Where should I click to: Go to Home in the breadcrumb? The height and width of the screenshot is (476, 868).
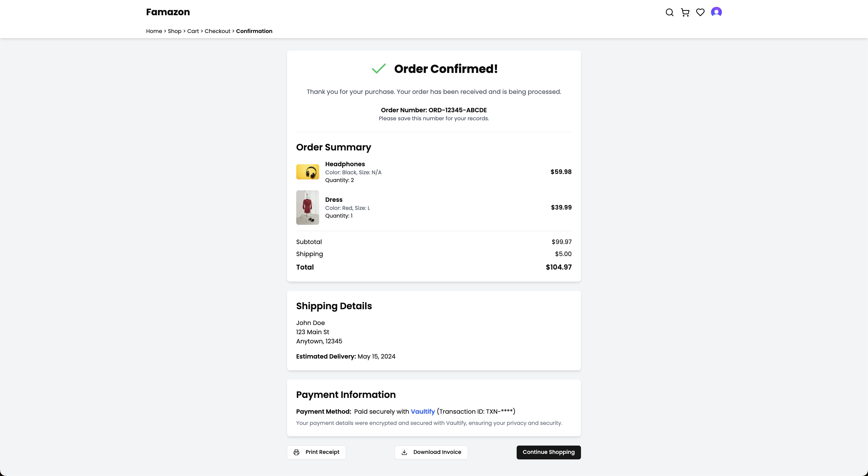coord(154,31)
